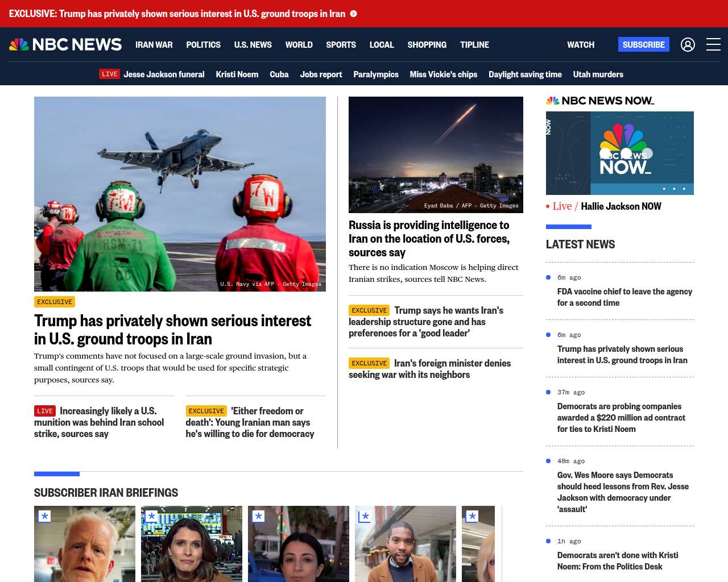Open the Daylight saving time trending topic
The image size is (728, 582).
click(x=524, y=74)
